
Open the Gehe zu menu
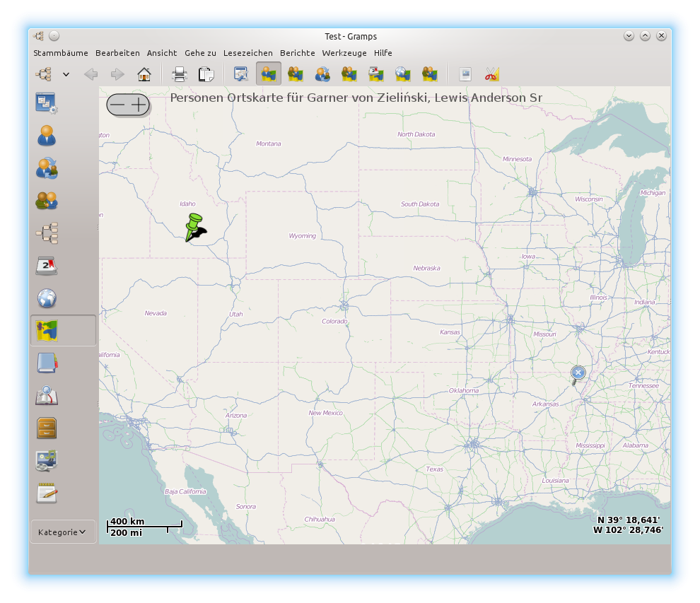click(x=200, y=53)
